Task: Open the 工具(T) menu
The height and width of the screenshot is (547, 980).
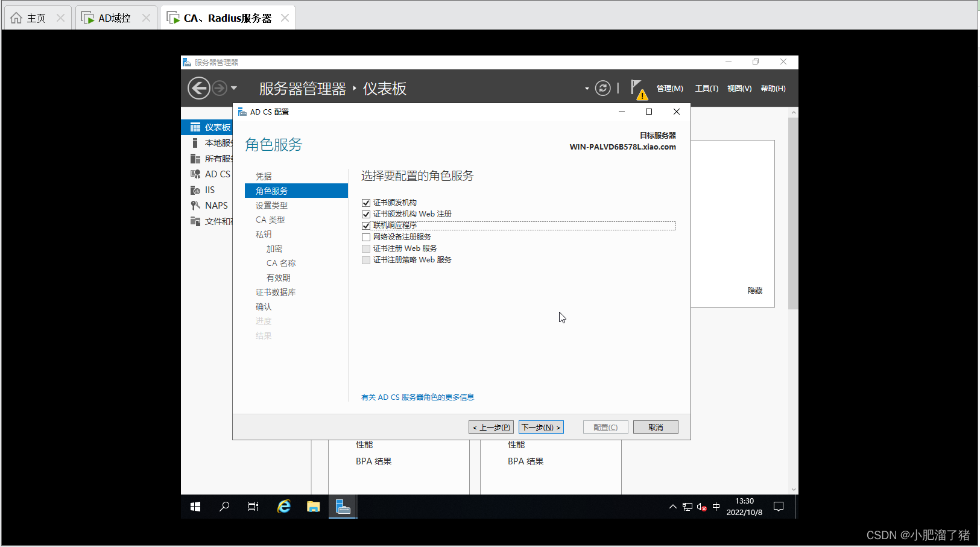Action: tap(707, 89)
